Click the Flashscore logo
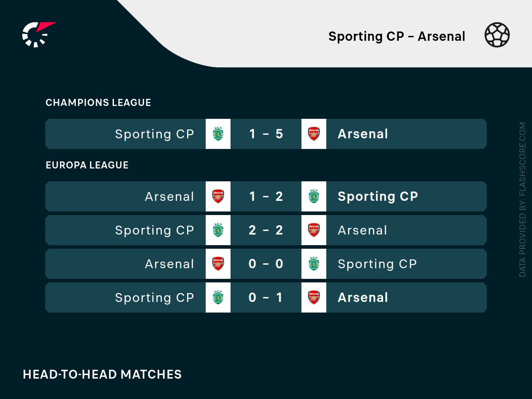 pyautogui.click(x=39, y=34)
